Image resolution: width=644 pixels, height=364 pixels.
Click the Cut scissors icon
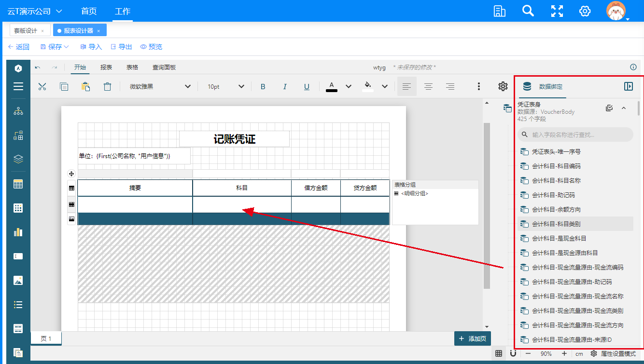click(x=42, y=87)
